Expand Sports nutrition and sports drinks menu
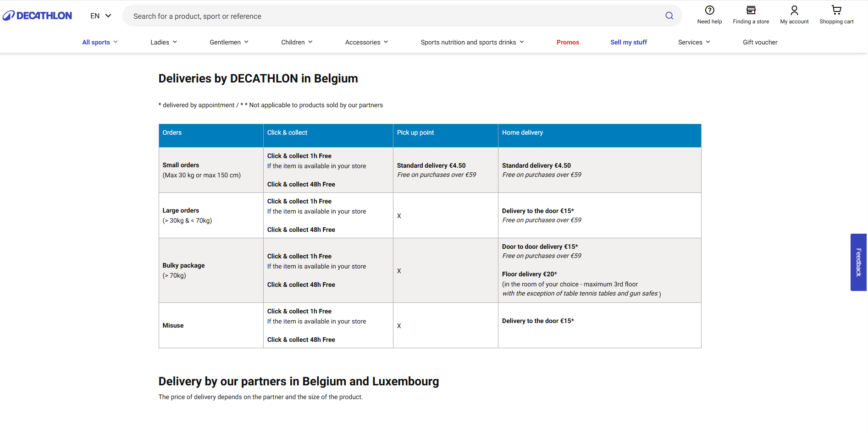Image resolution: width=868 pixels, height=433 pixels. click(472, 42)
